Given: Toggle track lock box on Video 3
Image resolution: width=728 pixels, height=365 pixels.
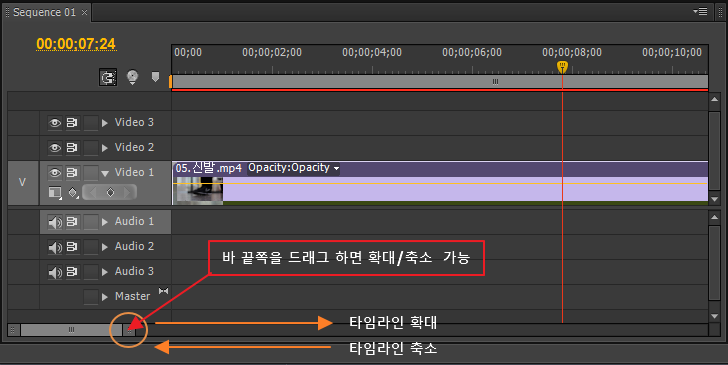Looking at the screenshot, I should click(x=91, y=123).
